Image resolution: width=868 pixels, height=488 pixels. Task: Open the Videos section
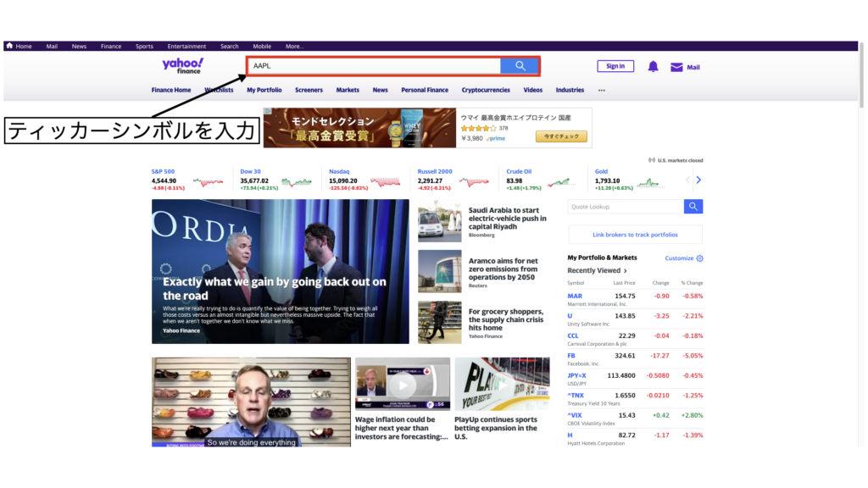click(x=533, y=90)
